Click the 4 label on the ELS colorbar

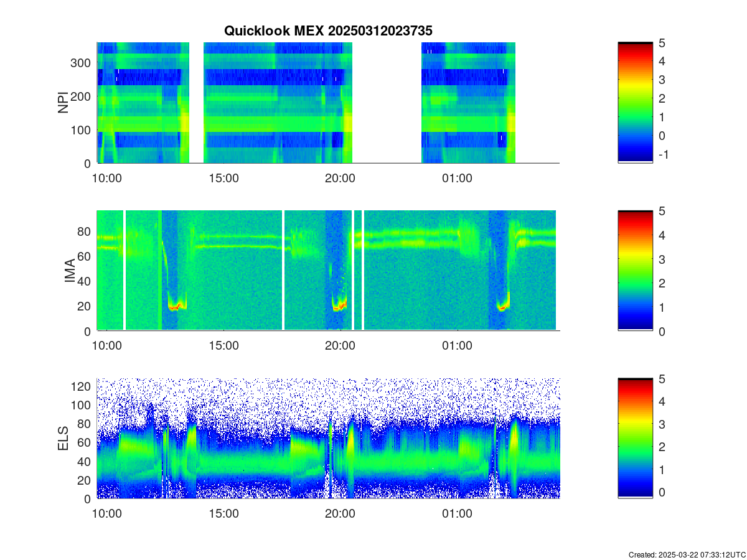[662, 401]
